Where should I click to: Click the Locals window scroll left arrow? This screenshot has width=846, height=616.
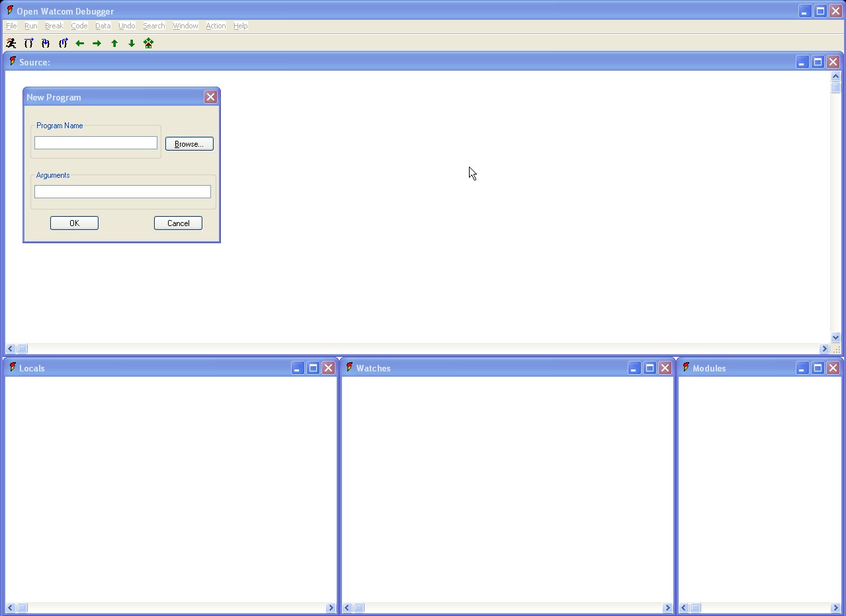point(10,607)
